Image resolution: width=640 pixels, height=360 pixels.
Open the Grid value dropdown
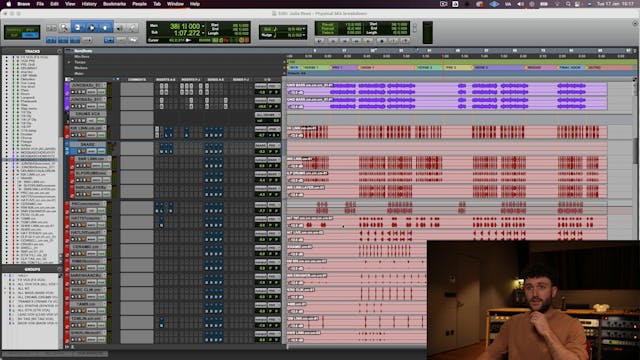(x=304, y=29)
